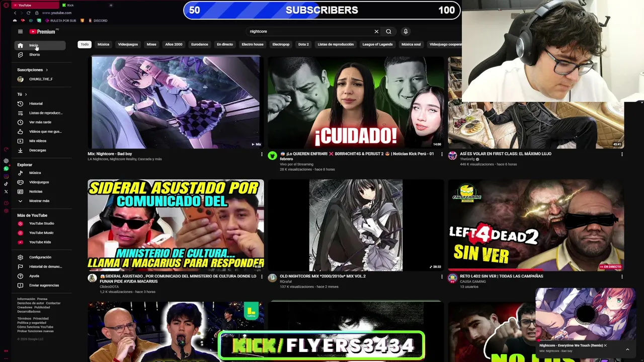Expand the miniplayer with the chevron
The image size is (644, 362).
627,349
